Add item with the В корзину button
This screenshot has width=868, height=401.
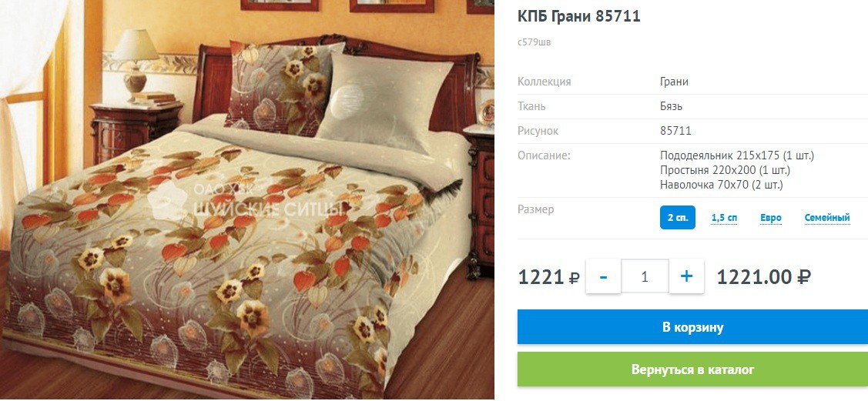[692, 327]
